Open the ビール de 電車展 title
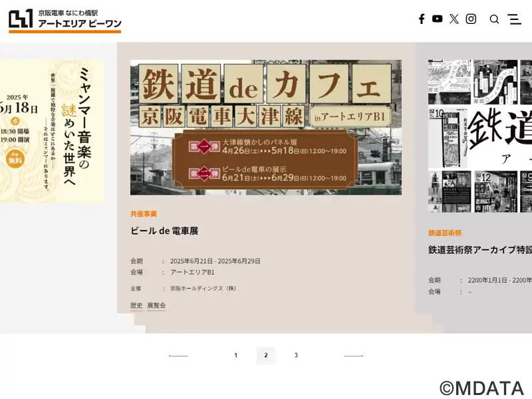Viewport: 532px width, 399px height. point(164,231)
